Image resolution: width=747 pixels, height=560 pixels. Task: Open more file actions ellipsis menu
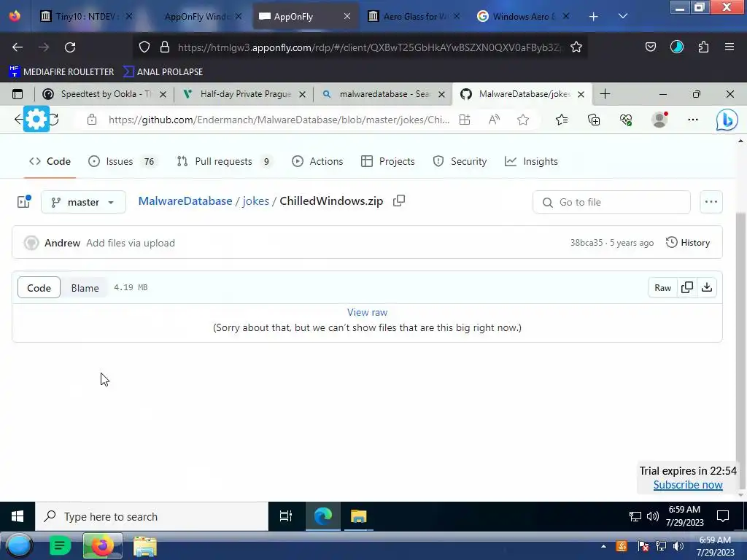click(x=711, y=202)
